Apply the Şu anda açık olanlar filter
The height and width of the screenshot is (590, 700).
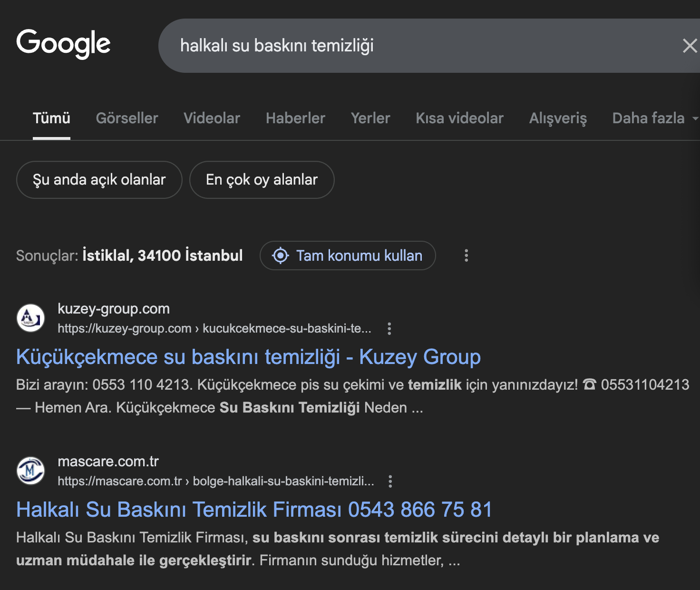click(99, 180)
